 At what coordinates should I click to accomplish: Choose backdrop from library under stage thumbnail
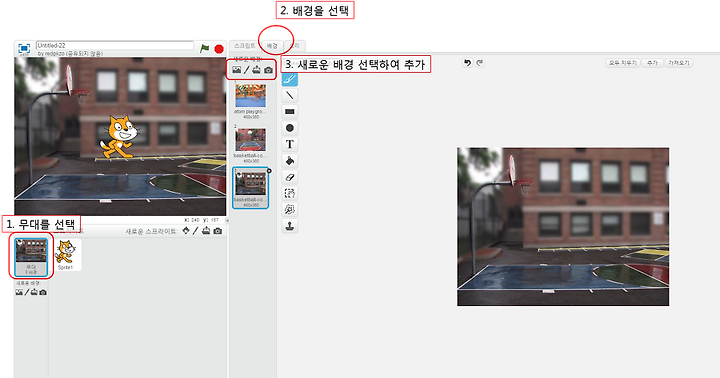point(19,292)
